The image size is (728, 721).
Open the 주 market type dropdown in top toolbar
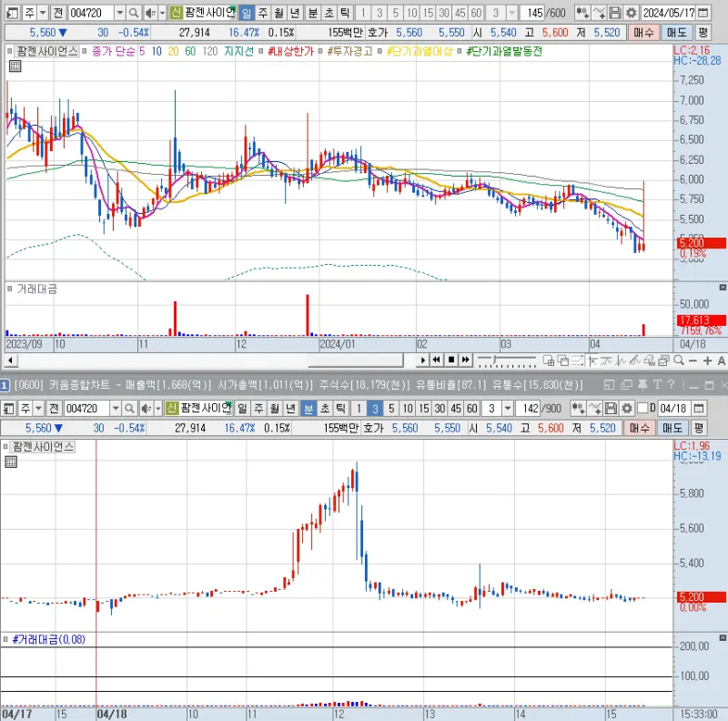click(43, 13)
